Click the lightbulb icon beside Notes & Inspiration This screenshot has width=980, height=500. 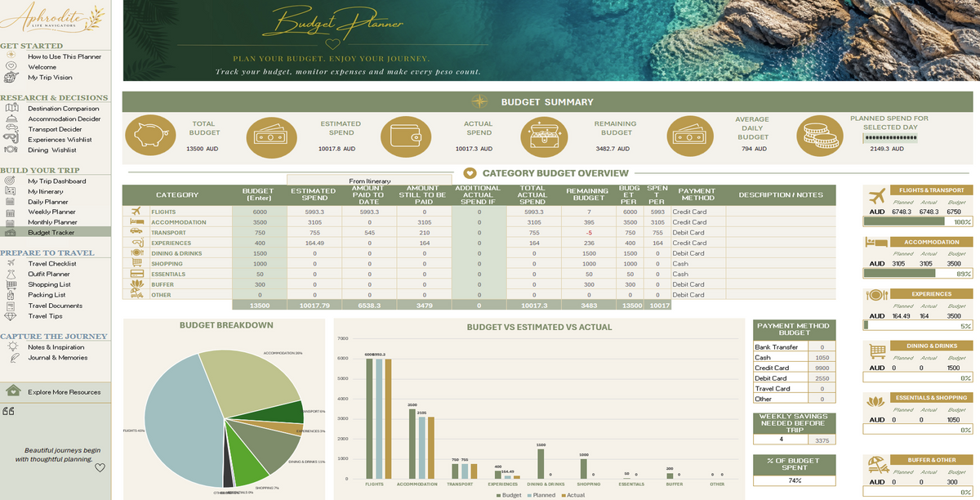(x=12, y=347)
